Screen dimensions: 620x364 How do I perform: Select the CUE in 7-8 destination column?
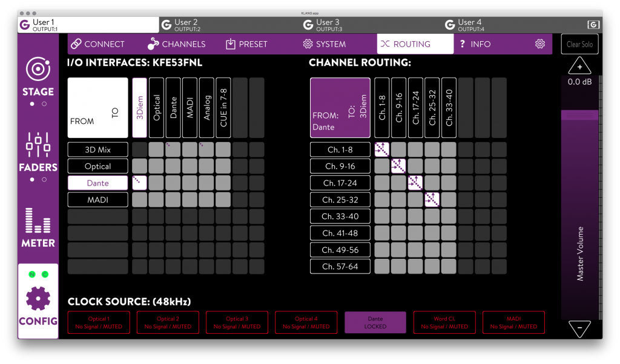point(223,108)
